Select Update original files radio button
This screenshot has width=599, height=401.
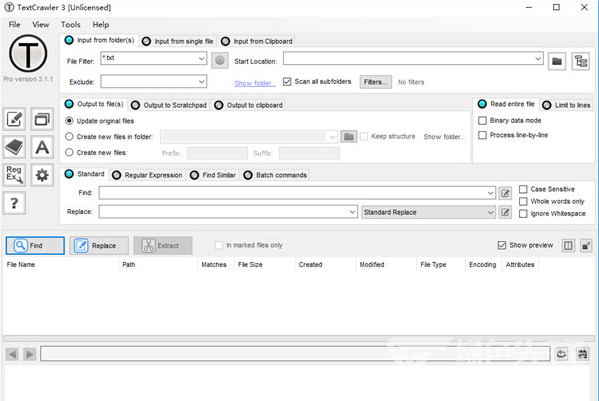(x=69, y=121)
